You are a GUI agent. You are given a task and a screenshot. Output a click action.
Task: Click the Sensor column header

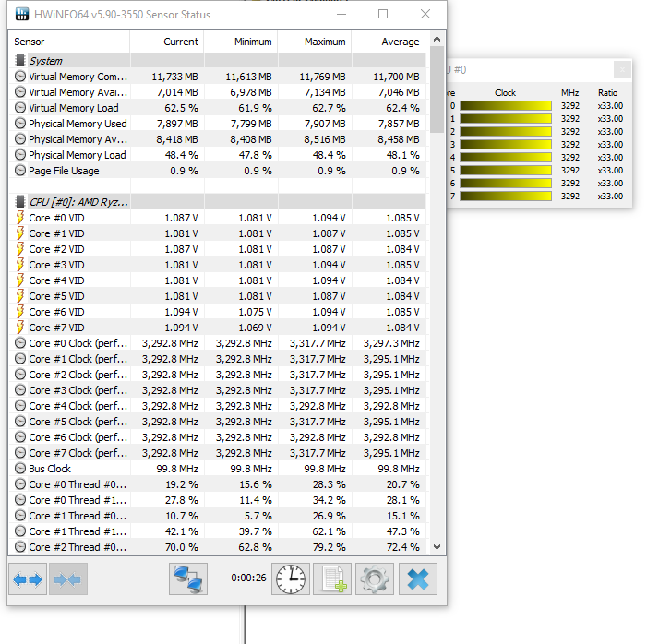click(x=69, y=42)
